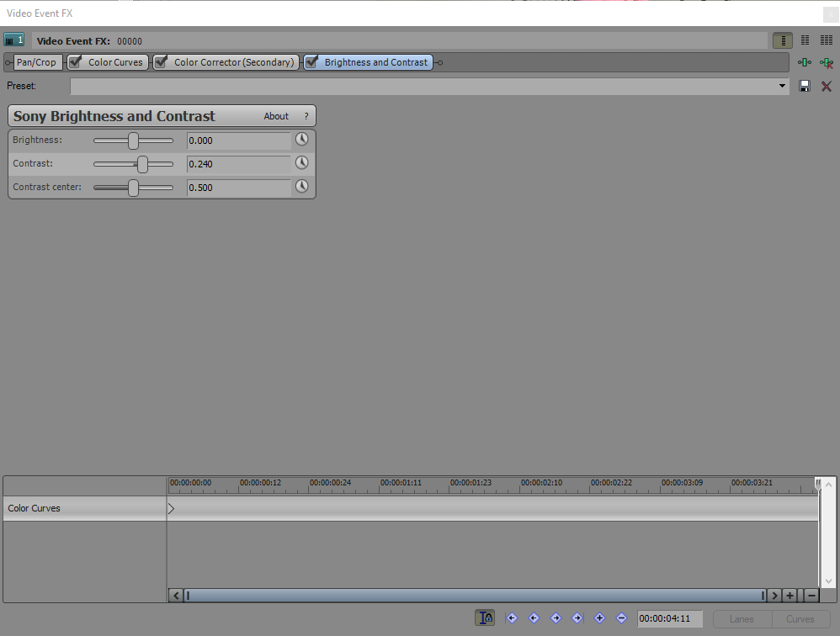Click the Brightness value field 0.000
840x636 pixels.
239,140
